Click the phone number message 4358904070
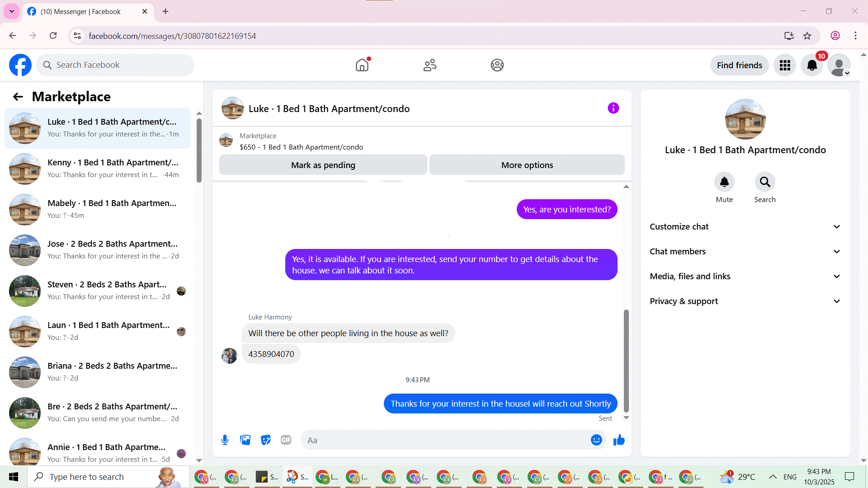The width and height of the screenshot is (868, 488). point(271,354)
